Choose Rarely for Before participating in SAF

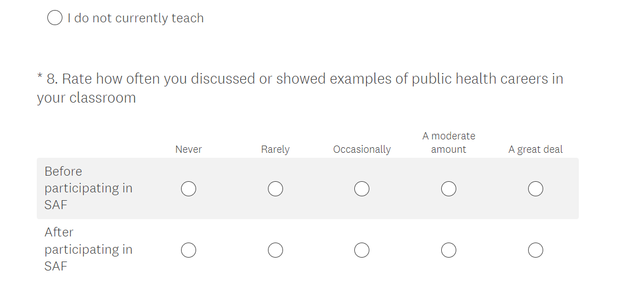pyautogui.click(x=275, y=189)
